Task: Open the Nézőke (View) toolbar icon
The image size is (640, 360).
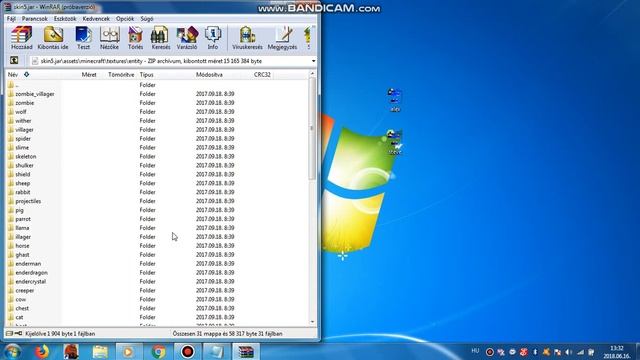Action: (x=109, y=38)
